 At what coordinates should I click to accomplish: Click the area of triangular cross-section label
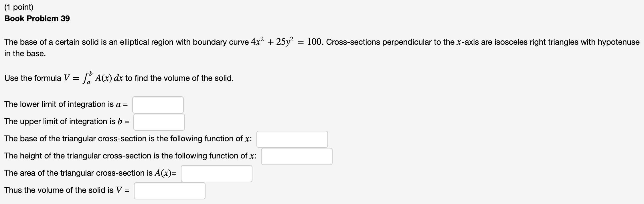click(x=90, y=173)
